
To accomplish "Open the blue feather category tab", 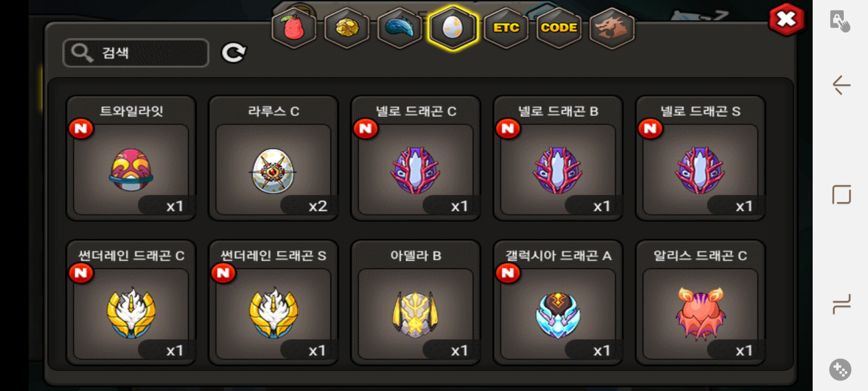I will coord(400,28).
